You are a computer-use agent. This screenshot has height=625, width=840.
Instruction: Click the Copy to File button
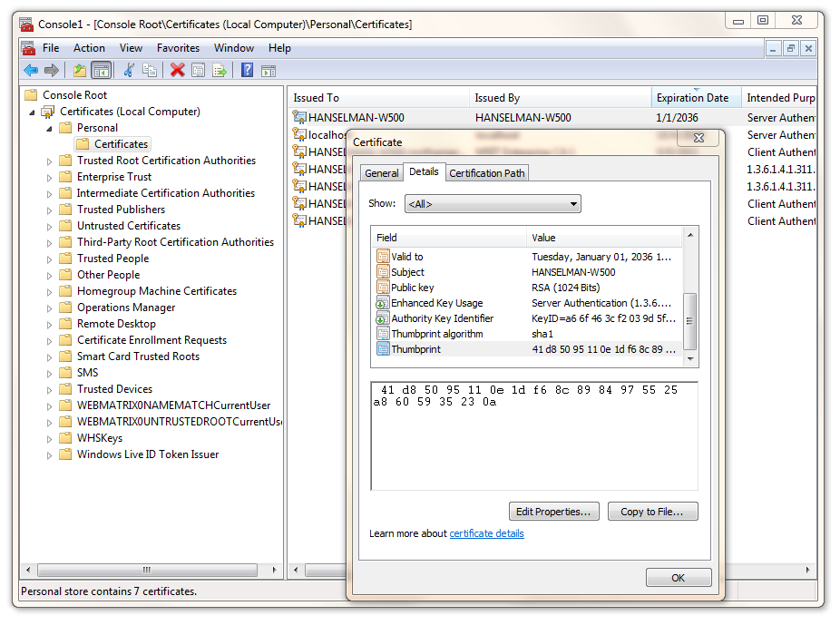[652, 511]
